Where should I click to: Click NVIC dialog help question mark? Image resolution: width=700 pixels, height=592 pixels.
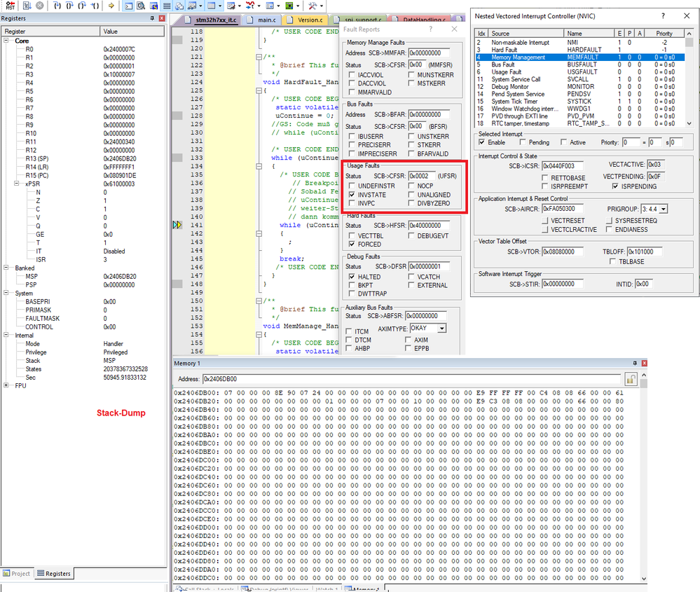(663, 15)
